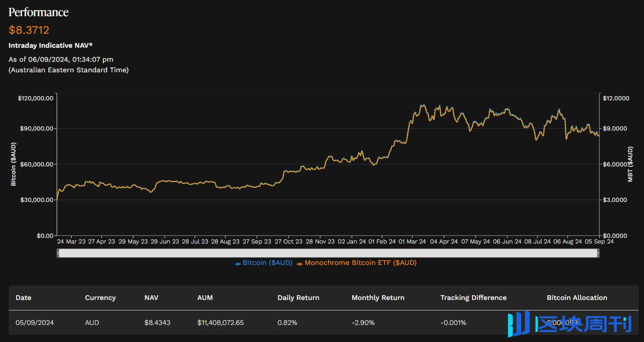The height and width of the screenshot is (342, 644).
Task: Click the Bitcoin Allocation column header
Action: (x=577, y=298)
